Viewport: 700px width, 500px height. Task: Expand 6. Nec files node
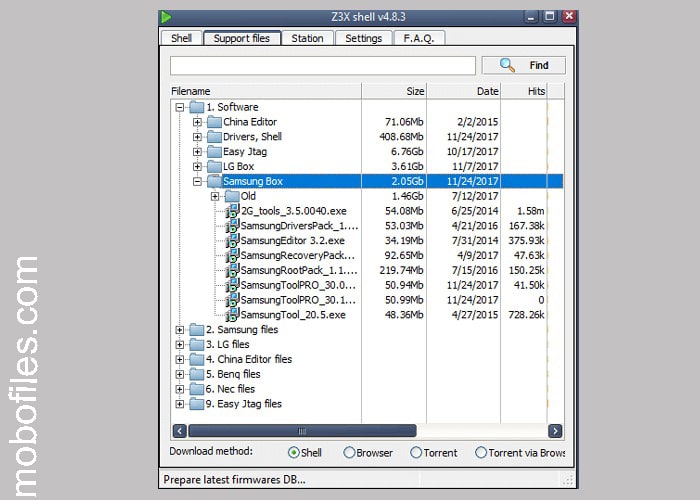(x=179, y=389)
